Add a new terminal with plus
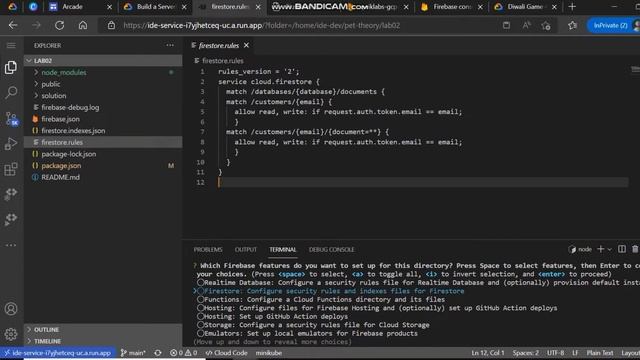 [600, 249]
